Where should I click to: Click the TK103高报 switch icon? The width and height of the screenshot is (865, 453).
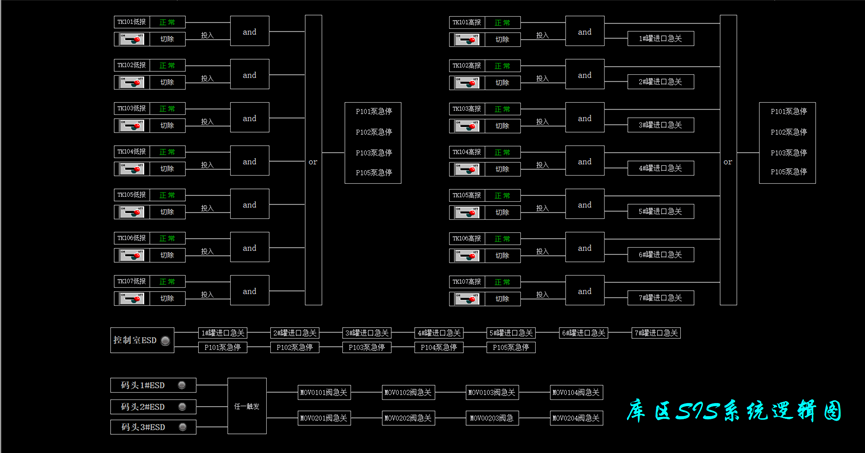point(466,126)
